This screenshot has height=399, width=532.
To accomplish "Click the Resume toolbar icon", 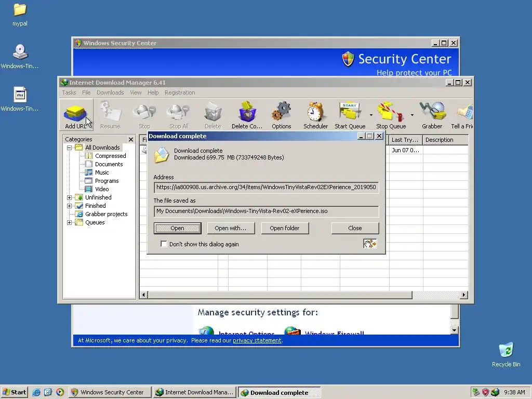I will [110, 115].
